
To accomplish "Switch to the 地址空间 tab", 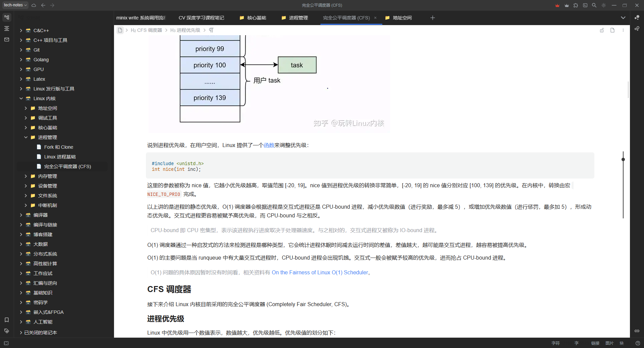I will (x=399, y=18).
